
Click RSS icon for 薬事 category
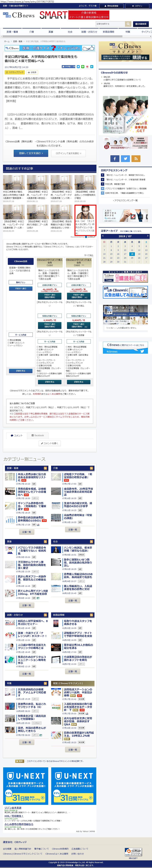tap(45, 541)
